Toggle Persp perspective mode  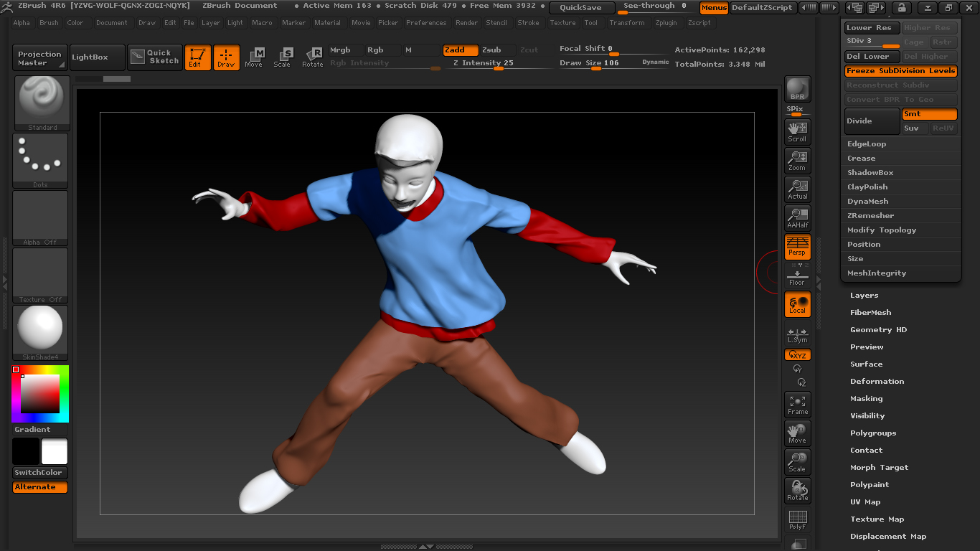[797, 246]
